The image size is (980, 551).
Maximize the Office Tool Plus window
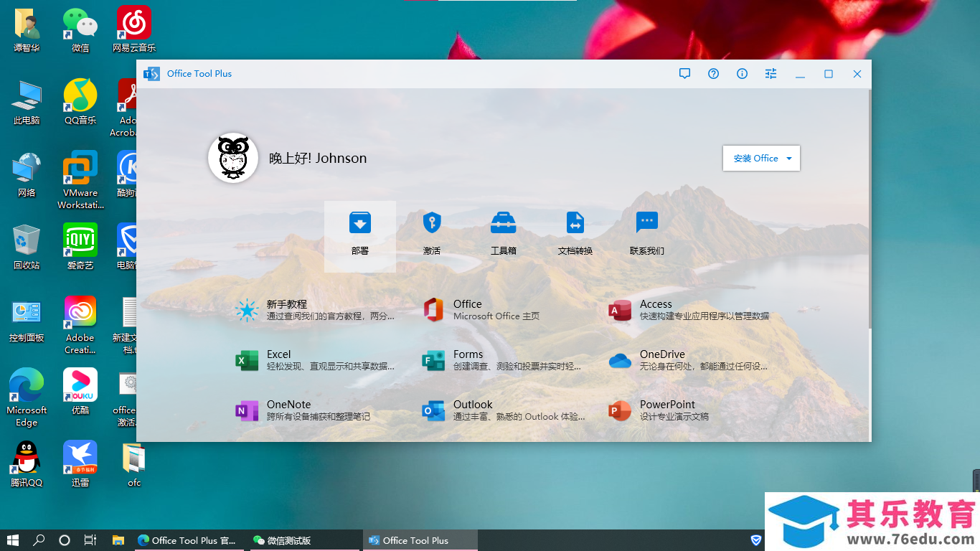point(829,74)
